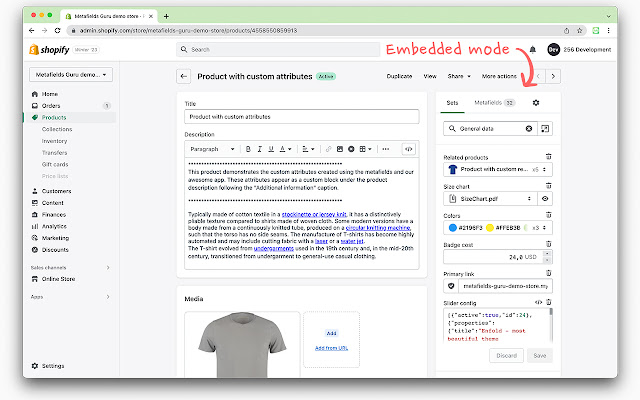Delete Badge cost metafield
The image size is (640, 400).
[x=549, y=244]
